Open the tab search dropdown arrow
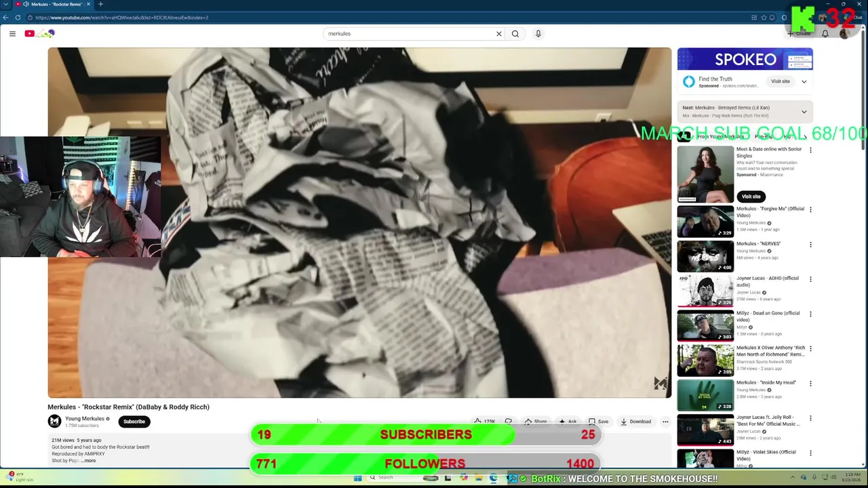Screen dimensions: 868x488 (x=5, y=4)
